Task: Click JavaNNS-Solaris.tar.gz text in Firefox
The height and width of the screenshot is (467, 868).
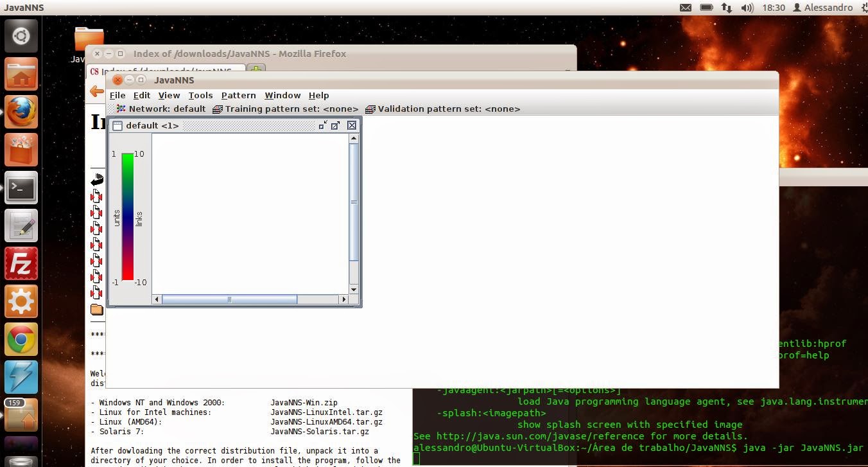Action: pos(320,432)
